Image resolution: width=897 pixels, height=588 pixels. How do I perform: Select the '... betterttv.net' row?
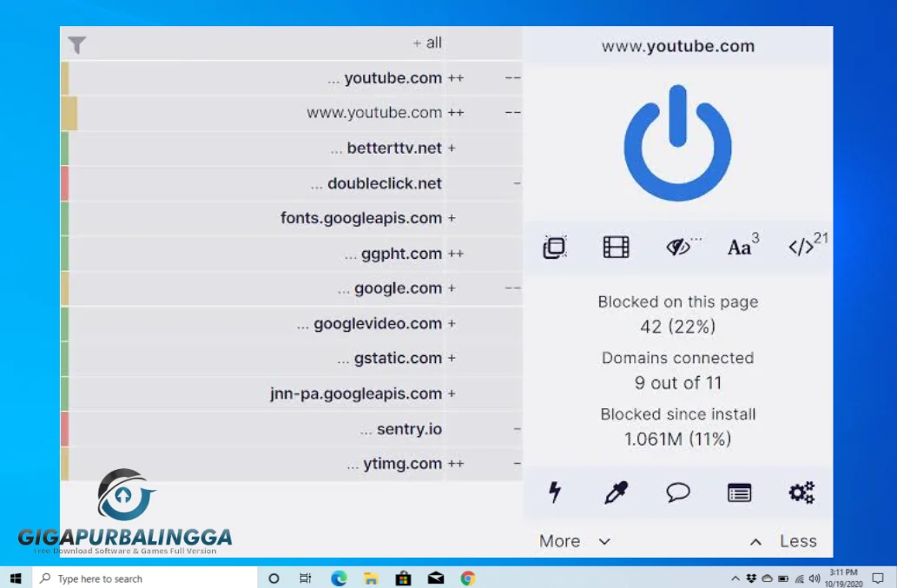pyautogui.click(x=292, y=149)
